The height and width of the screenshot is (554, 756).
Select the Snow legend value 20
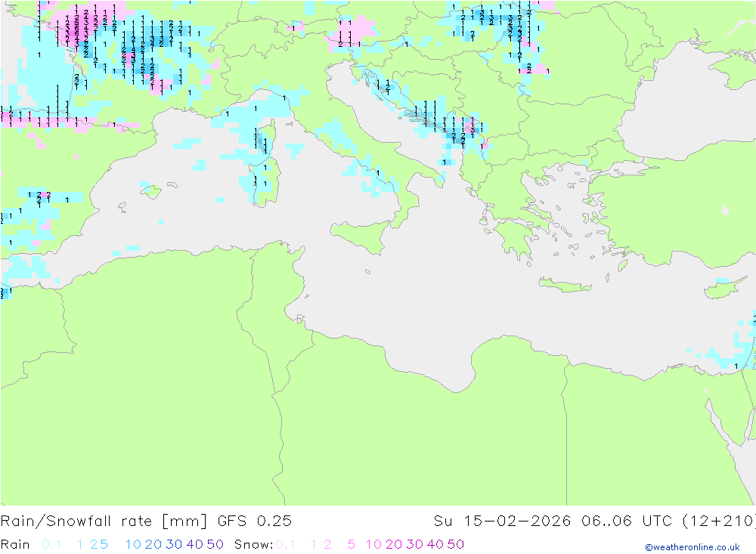394,544
